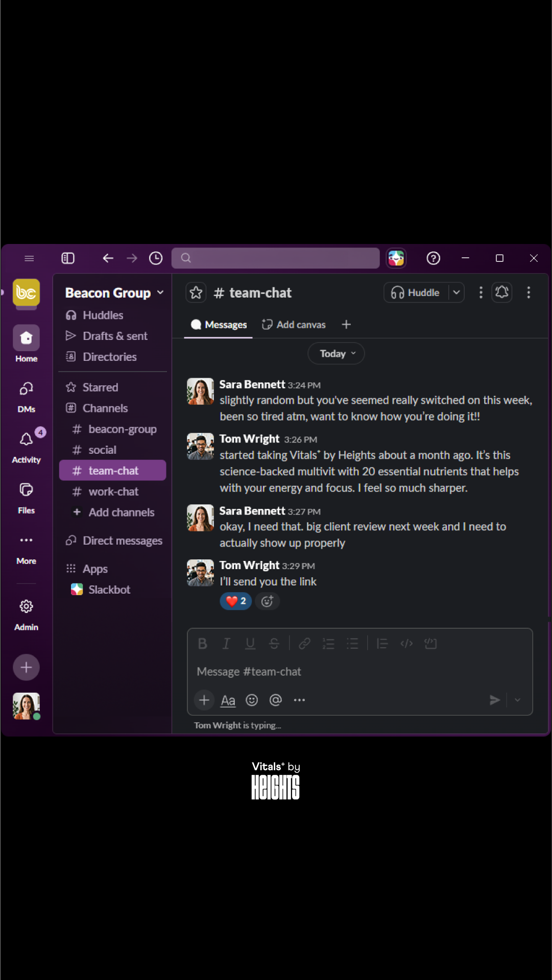
Task: Toggle the Aa formatting toolbar
Action: (228, 700)
